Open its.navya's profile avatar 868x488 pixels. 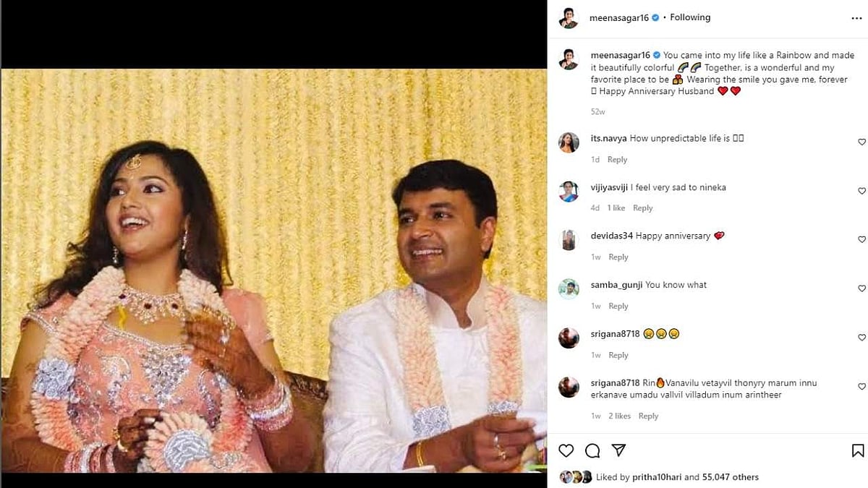tap(569, 142)
